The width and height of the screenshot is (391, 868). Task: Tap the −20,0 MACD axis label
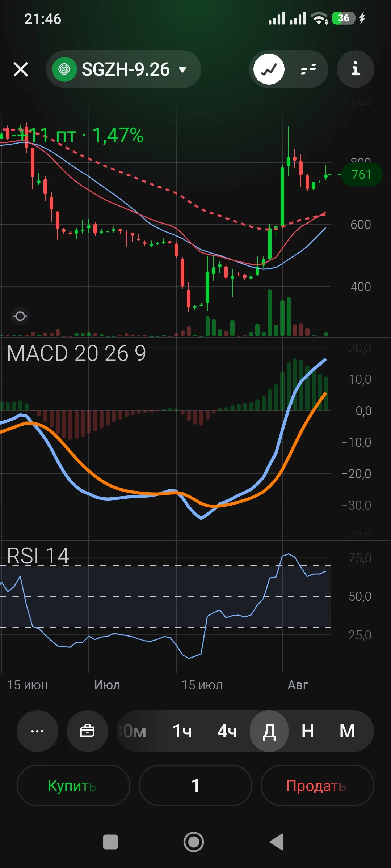click(356, 473)
